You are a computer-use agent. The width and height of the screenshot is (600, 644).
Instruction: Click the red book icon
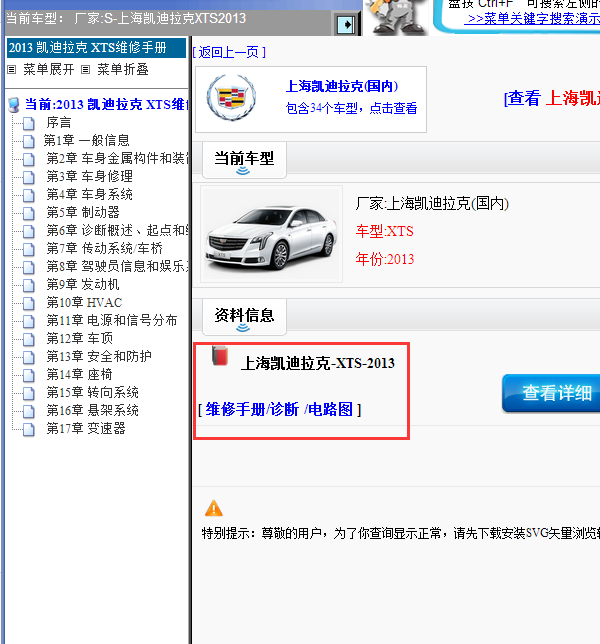[220, 356]
